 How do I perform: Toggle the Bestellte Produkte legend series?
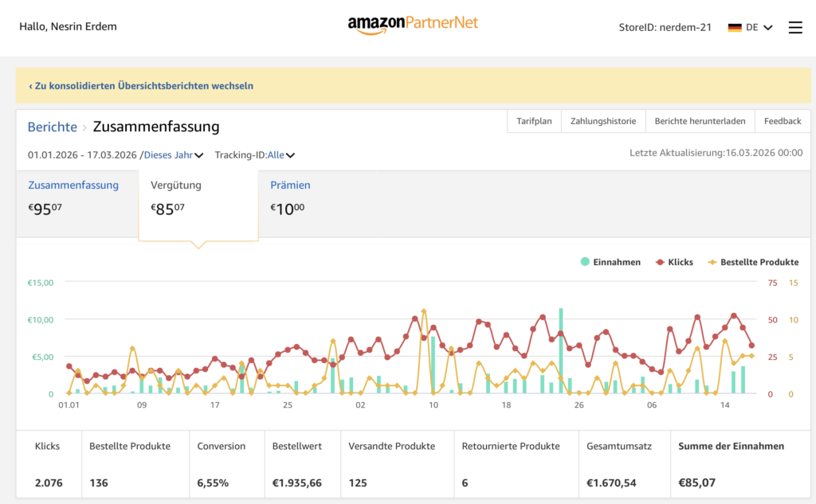(x=753, y=262)
